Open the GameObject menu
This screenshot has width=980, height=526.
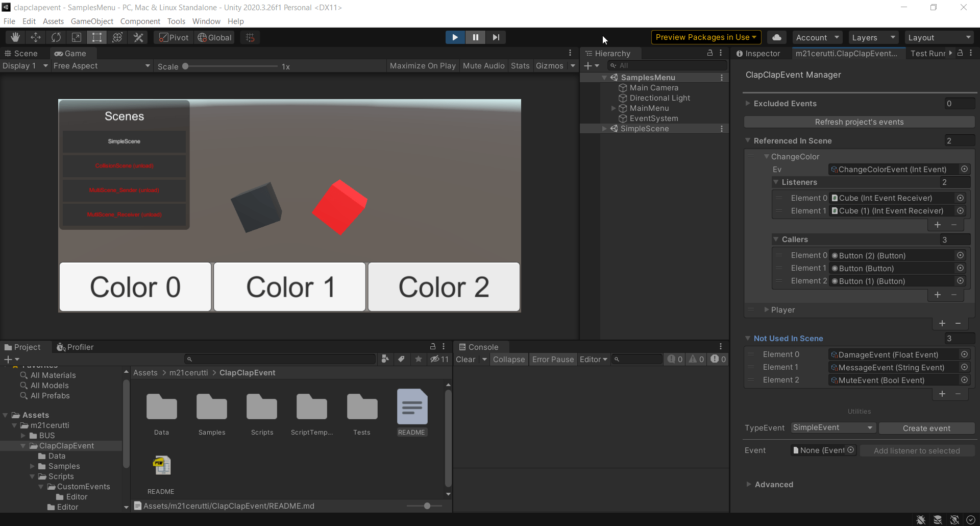(x=92, y=21)
